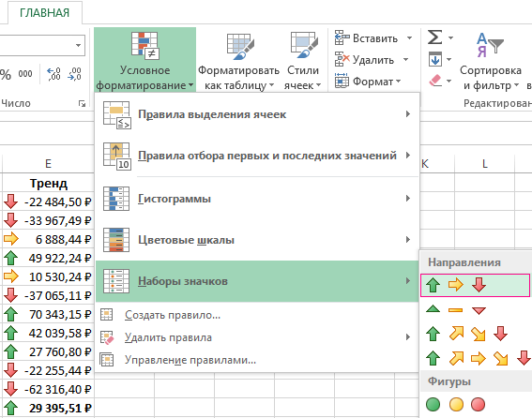Apply percent style format
532x418 pixels.
point(6,74)
